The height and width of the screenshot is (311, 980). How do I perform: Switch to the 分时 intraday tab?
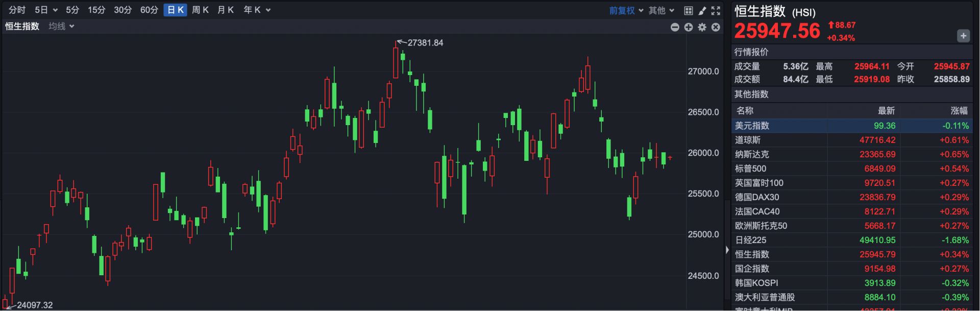(17, 10)
